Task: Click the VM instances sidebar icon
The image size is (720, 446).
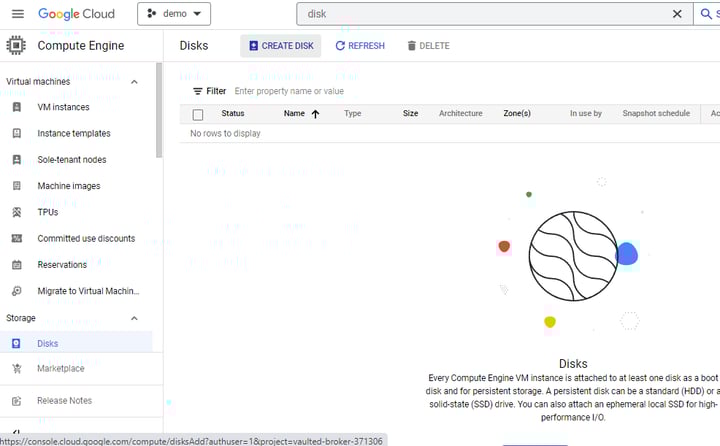Action: (x=16, y=107)
